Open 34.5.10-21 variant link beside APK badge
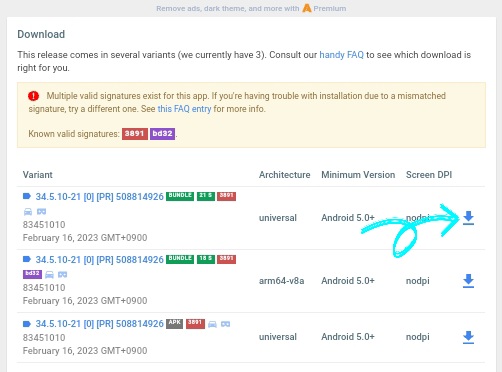The height and width of the screenshot is (372, 502). tap(100, 324)
